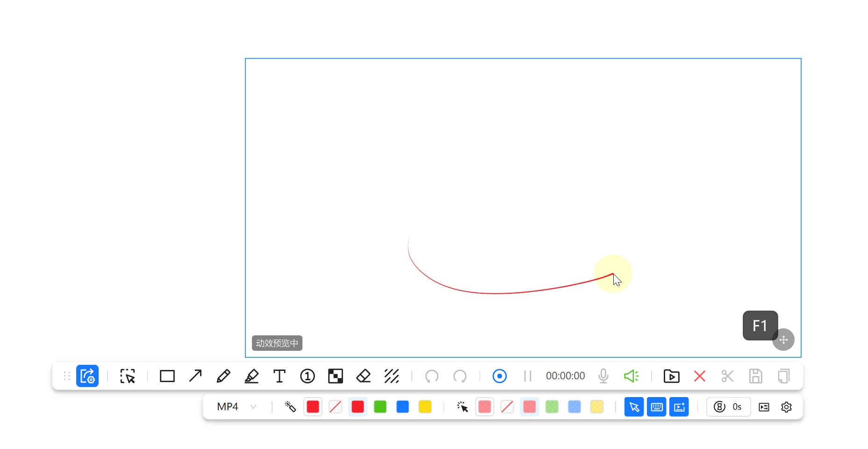Image resolution: width=868 pixels, height=449 pixels.
Task: Open the MP4 format dropdown
Action: [x=237, y=407]
